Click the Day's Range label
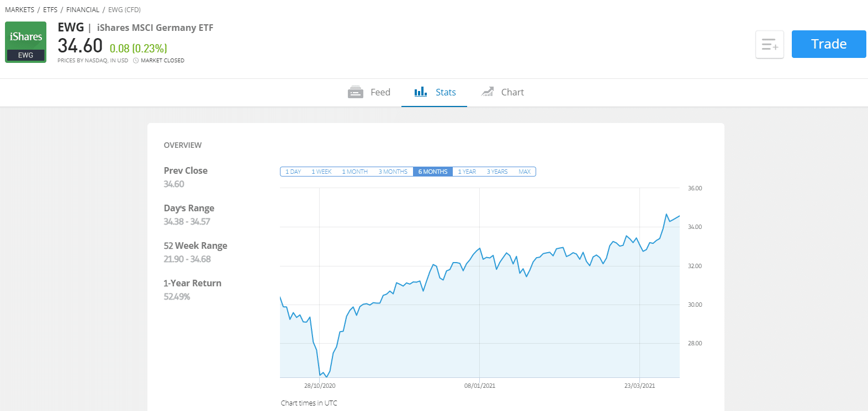 [189, 208]
